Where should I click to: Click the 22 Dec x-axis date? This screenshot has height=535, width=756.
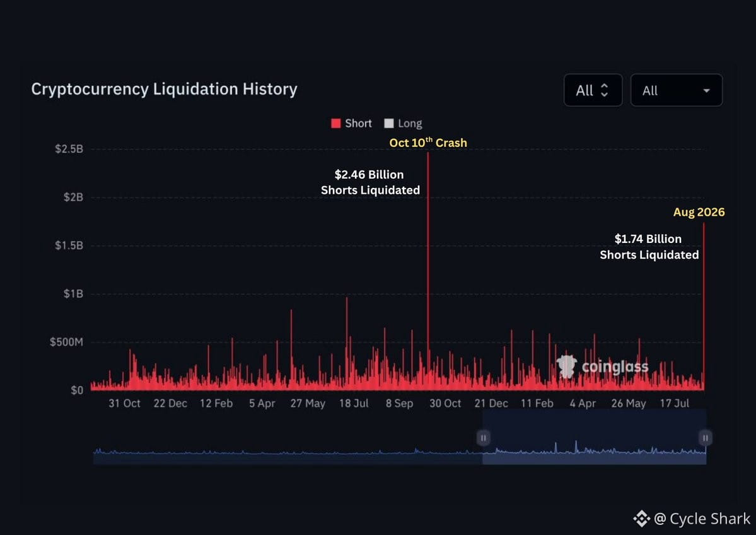coord(170,403)
